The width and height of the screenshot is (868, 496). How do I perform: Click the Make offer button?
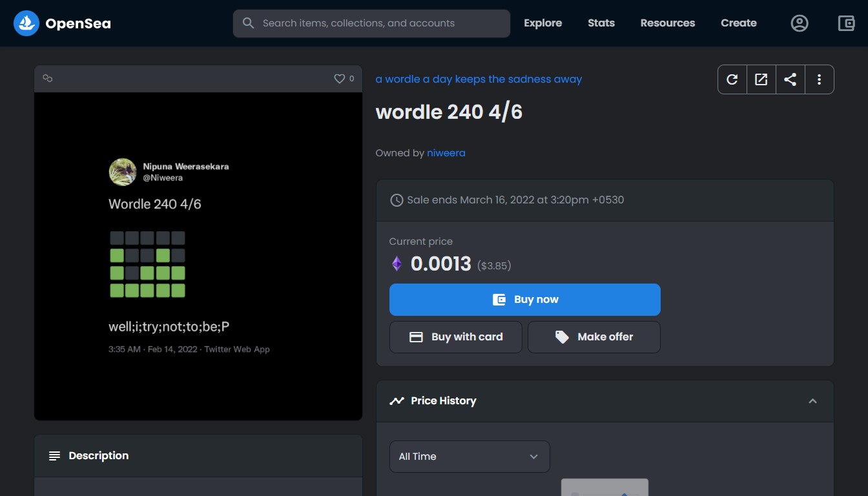(x=594, y=337)
